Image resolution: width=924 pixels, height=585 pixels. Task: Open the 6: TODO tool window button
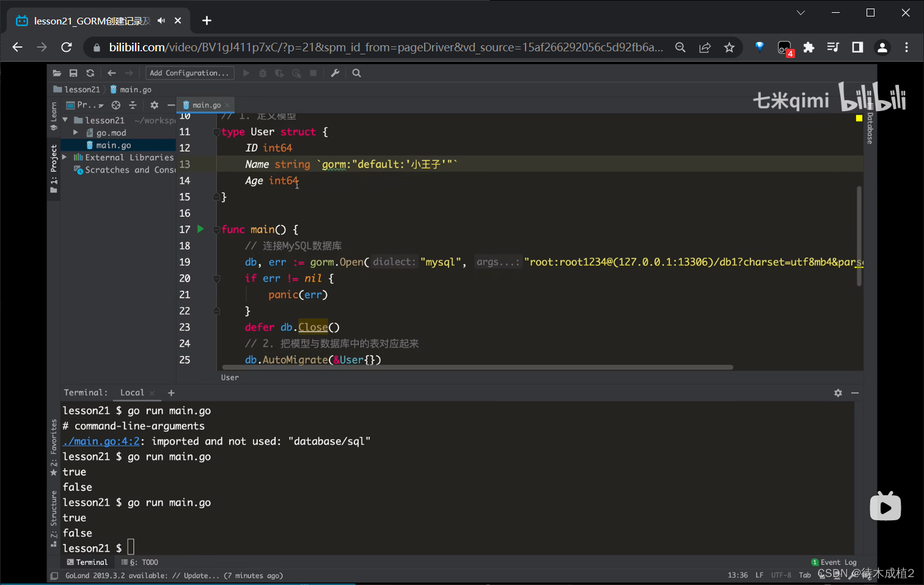coord(139,562)
